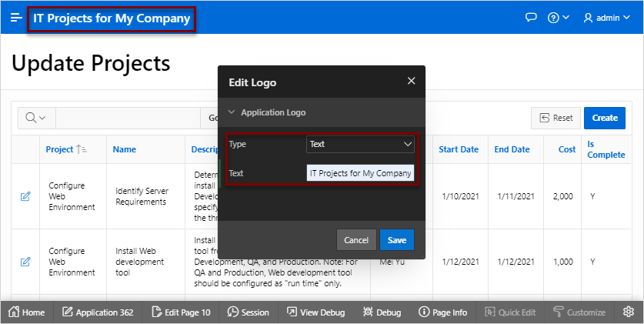Image resolution: width=644 pixels, height=324 pixels.
Task: Click the 1/11/2021 end date cell
Action: [516, 196]
